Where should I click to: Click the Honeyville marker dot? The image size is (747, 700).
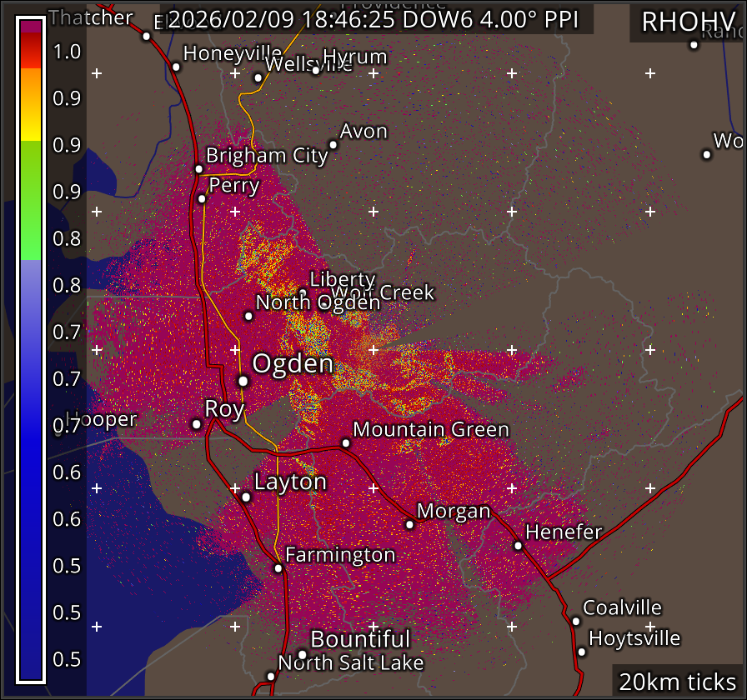click(176, 67)
